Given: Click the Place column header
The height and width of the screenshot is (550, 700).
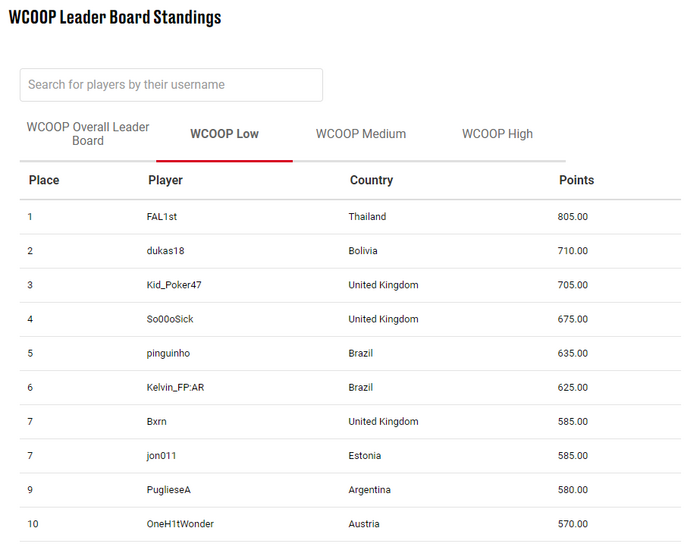Looking at the screenshot, I should pyautogui.click(x=44, y=180).
